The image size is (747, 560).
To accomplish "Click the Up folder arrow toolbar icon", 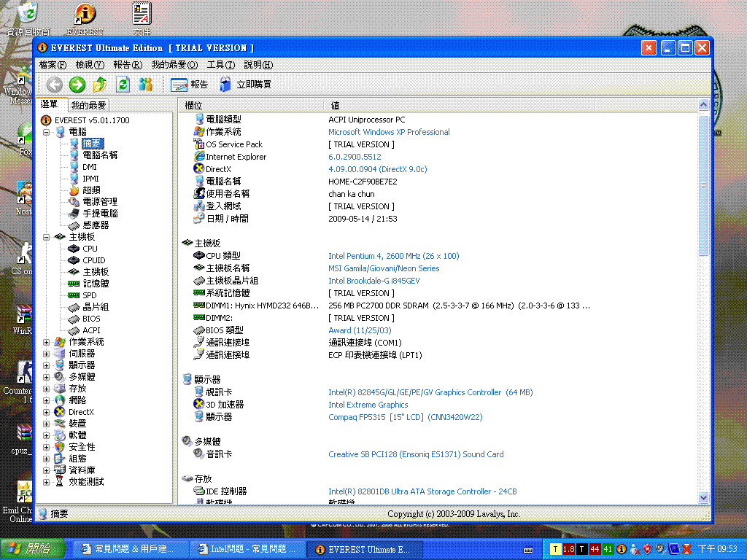I will [100, 85].
